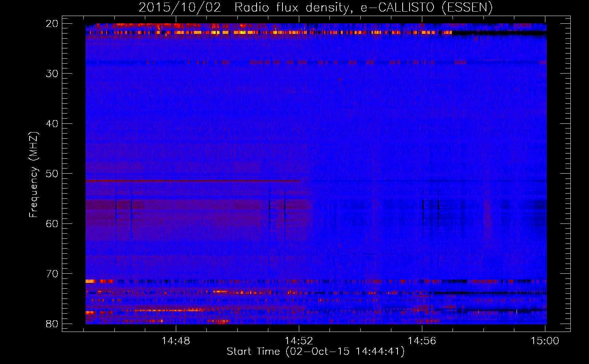
Task: Click the Start Time axis label
Action: pos(316,352)
